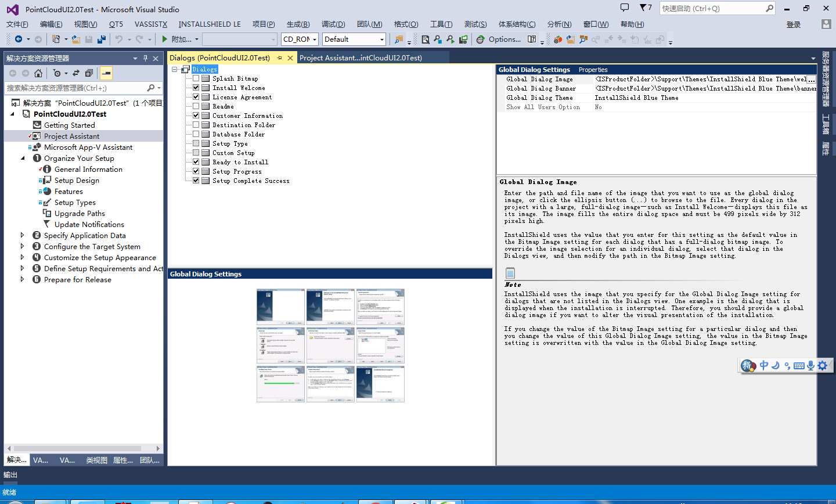Click the help book icon beside Options
This screenshot has height=504, width=836.
(x=532, y=39)
